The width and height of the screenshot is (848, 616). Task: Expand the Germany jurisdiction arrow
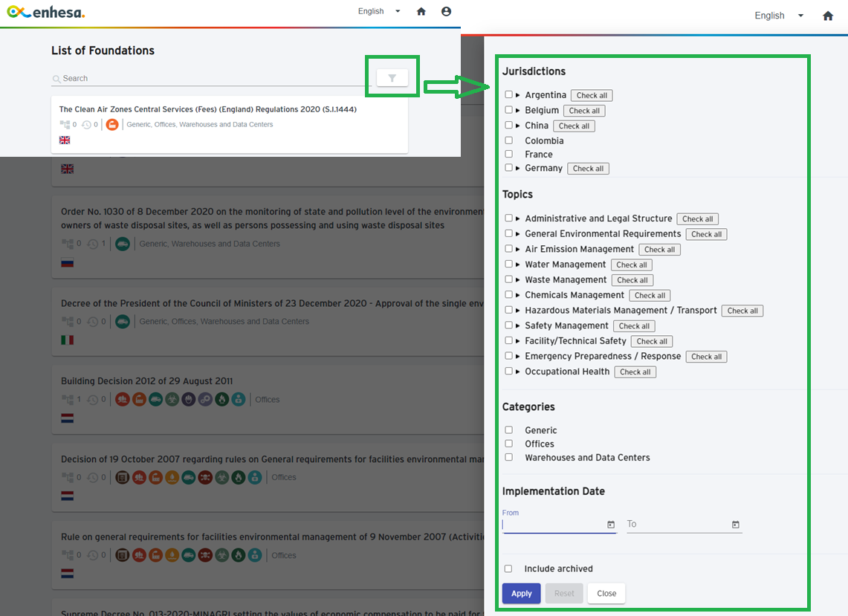click(517, 168)
